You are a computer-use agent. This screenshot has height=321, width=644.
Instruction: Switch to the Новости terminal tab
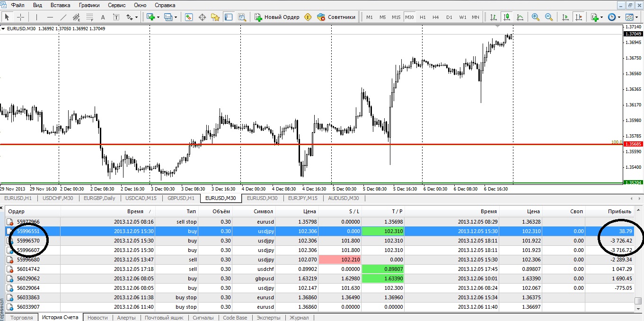pos(97,318)
